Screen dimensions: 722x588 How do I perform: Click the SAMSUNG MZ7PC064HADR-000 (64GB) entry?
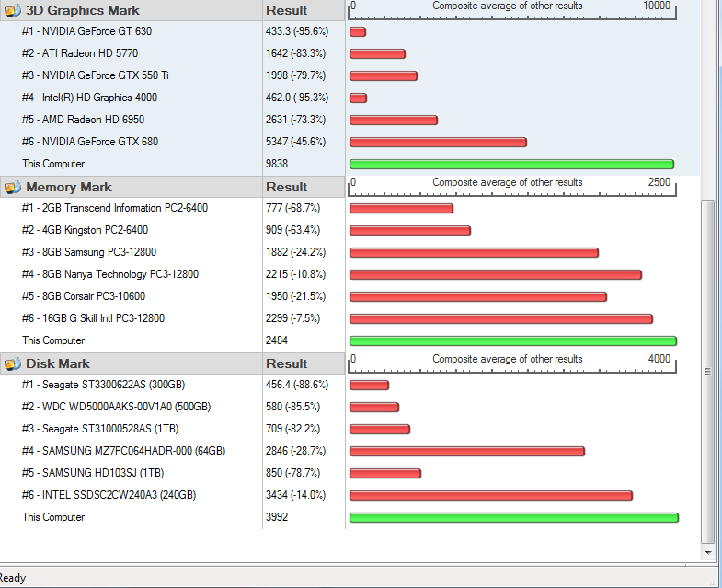pos(133,451)
